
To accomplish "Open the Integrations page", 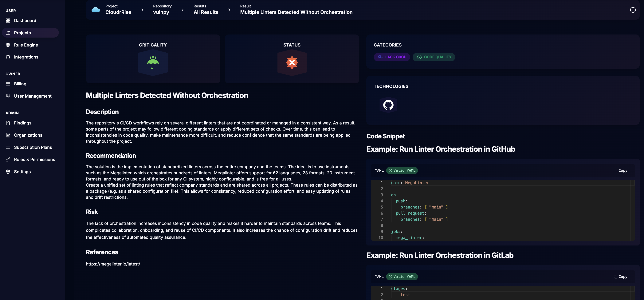I will (x=26, y=57).
